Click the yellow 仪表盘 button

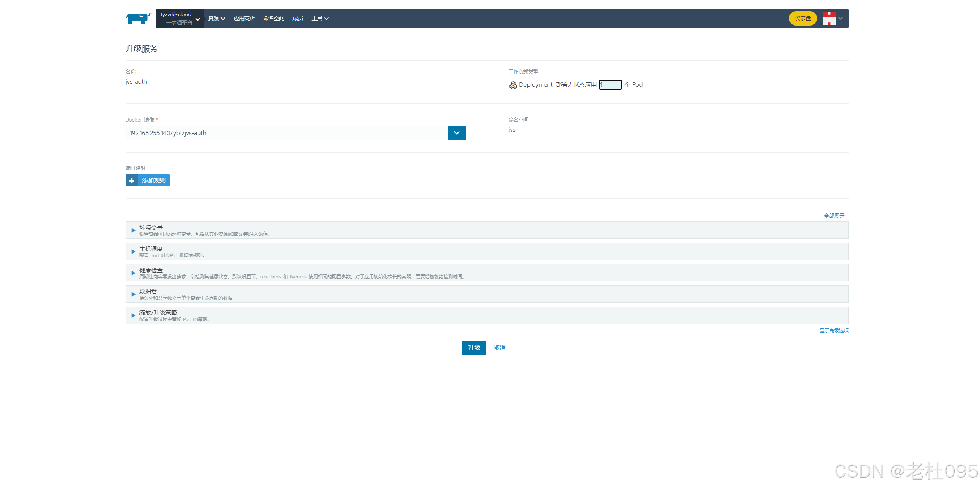(x=803, y=18)
